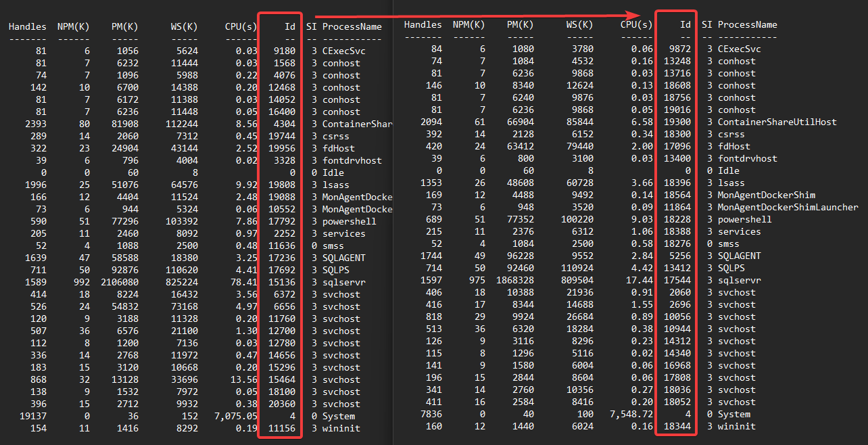Screen dimensions: 868x445
Task: Select lsass CPU value 9.92
Action: [247, 185]
